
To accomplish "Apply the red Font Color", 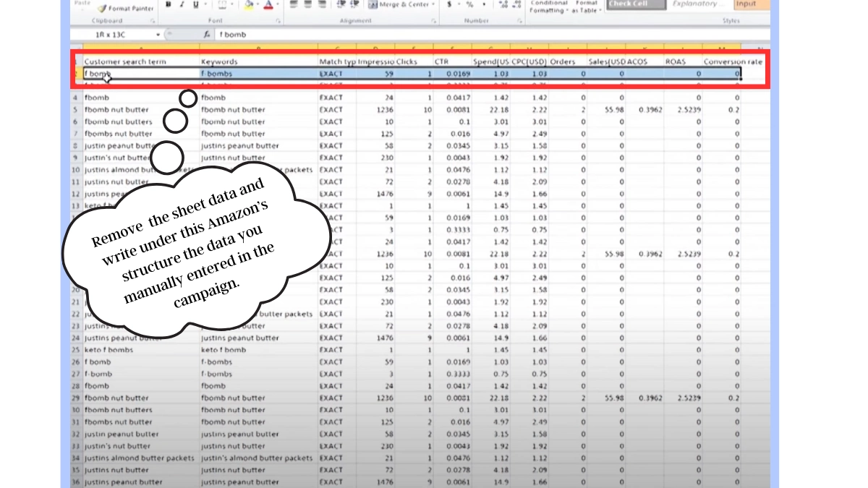I will click(268, 5).
